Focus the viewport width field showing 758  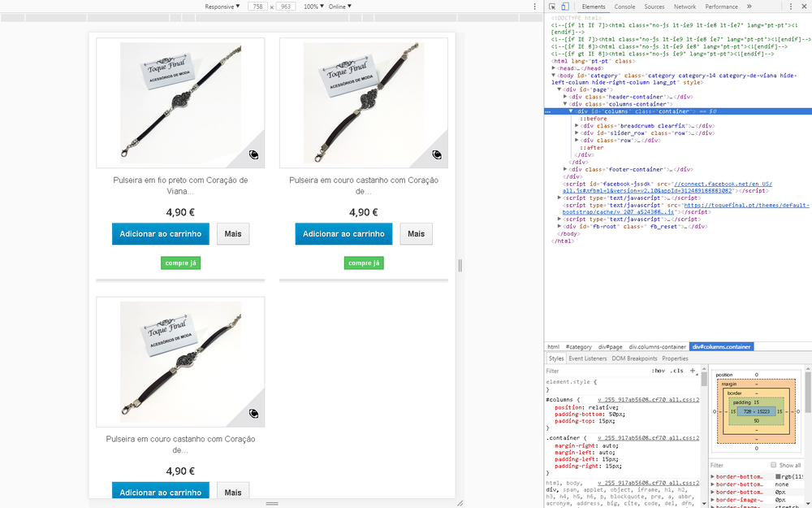click(x=257, y=7)
